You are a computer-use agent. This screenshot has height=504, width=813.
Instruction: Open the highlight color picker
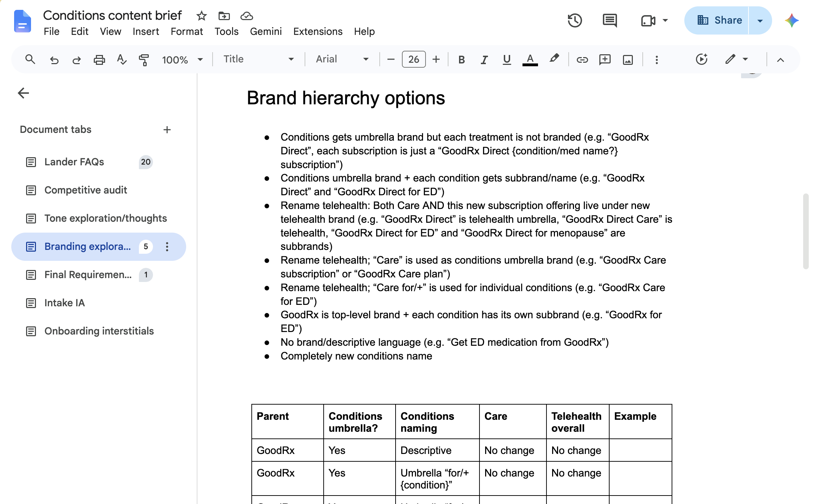tap(554, 59)
